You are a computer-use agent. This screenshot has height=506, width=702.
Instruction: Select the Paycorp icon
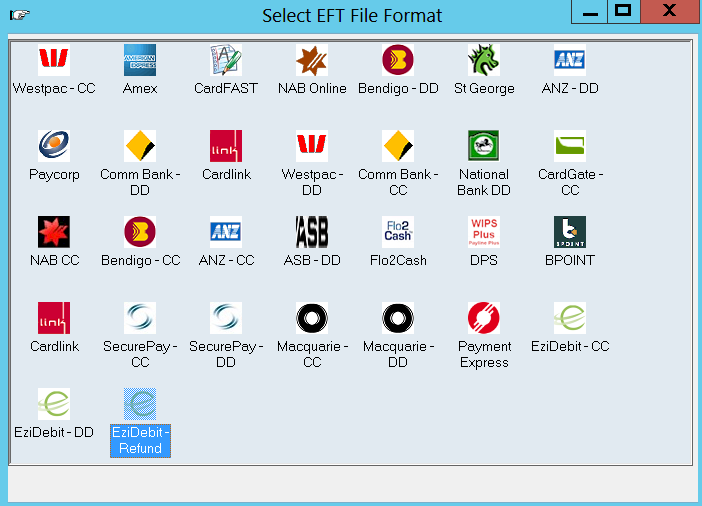click(x=54, y=146)
